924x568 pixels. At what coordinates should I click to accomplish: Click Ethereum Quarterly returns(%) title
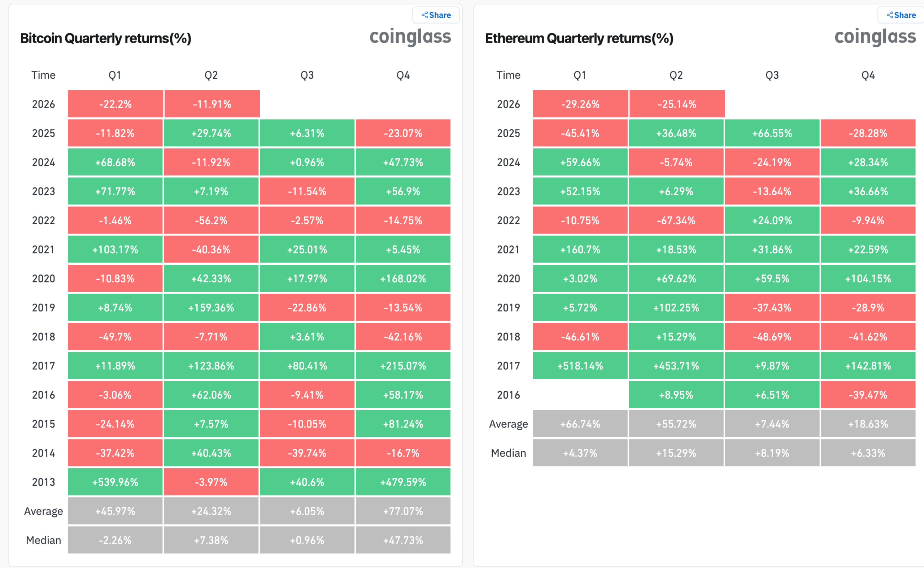[x=579, y=38]
